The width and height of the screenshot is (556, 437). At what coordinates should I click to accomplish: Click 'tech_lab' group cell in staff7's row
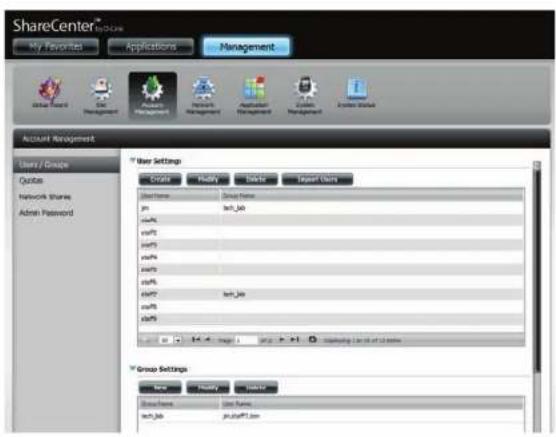pyautogui.click(x=234, y=294)
